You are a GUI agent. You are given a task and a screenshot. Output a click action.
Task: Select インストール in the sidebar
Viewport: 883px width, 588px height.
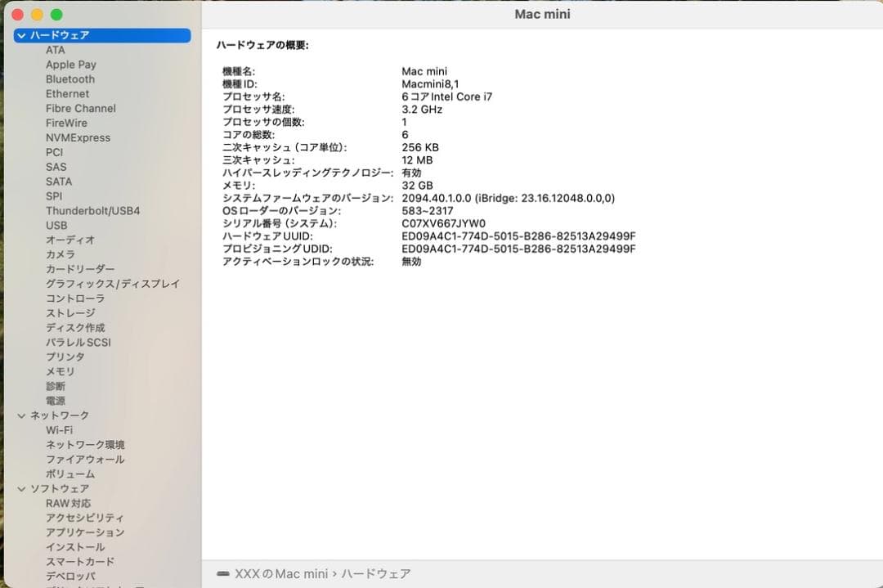coord(75,547)
